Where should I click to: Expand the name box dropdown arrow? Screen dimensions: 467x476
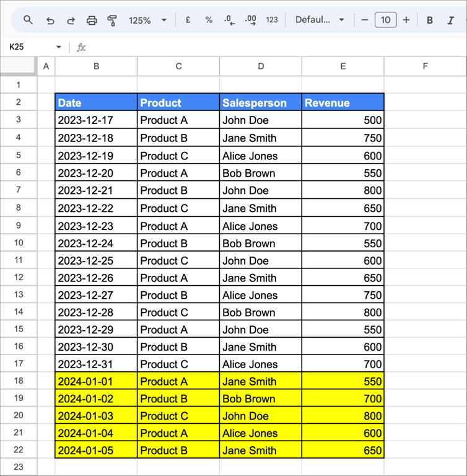(59, 46)
